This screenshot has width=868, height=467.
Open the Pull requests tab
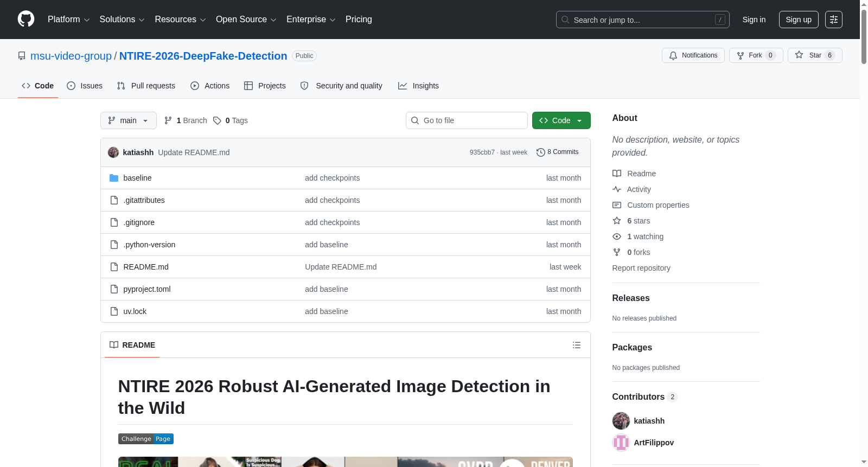[146, 86]
